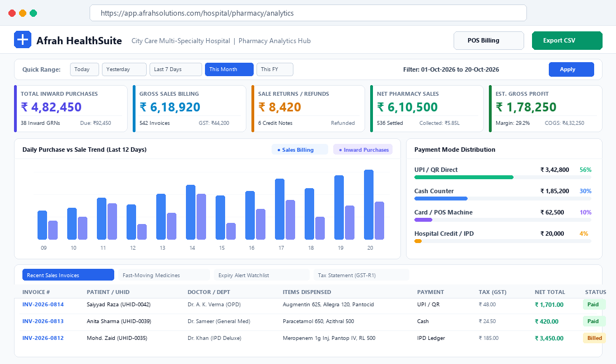Click the INVOICE # column header
Image resolution: width=616 pixels, height=364 pixels.
pyautogui.click(x=36, y=292)
